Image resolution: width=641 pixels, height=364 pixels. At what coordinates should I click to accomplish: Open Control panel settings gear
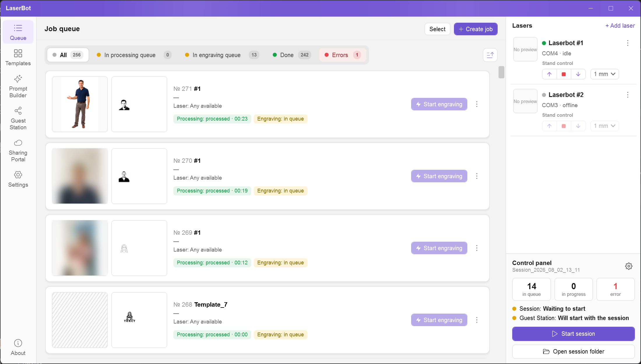(629, 266)
